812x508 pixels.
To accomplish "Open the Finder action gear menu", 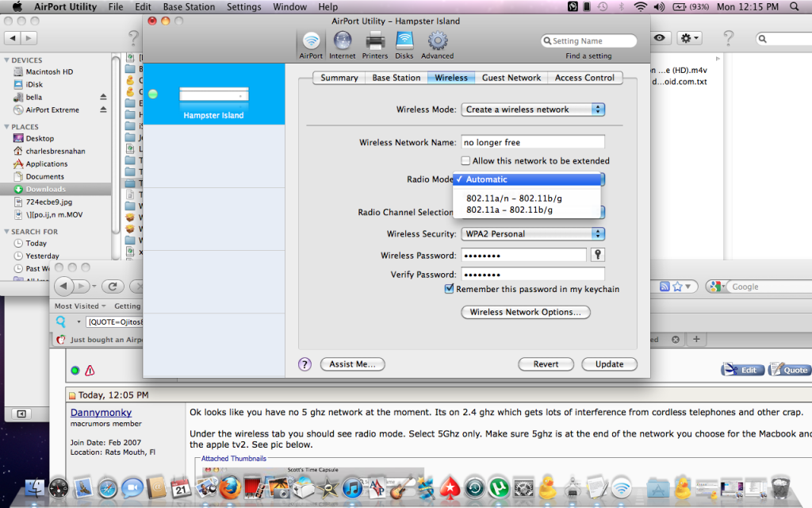I will [x=690, y=38].
